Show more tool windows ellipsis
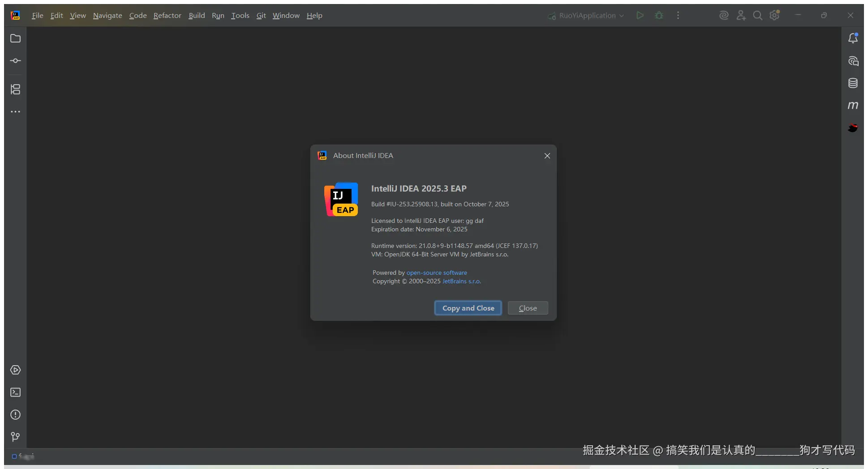Viewport: 868px width, 469px height. coord(15,112)
